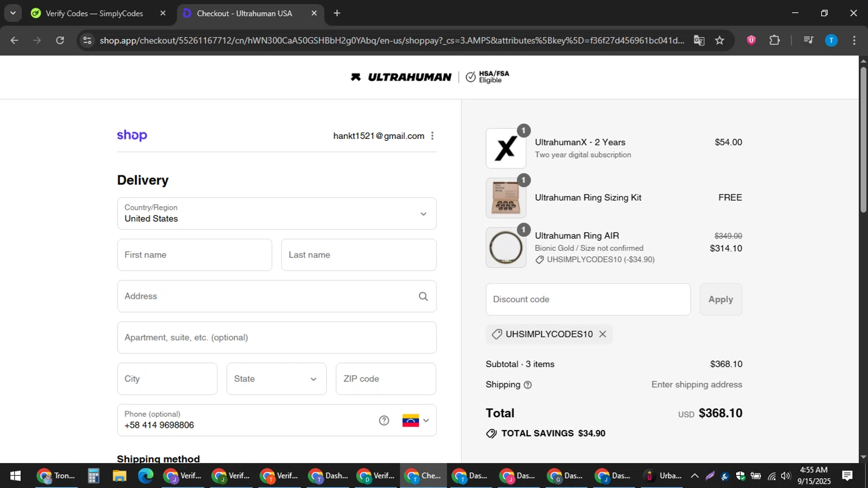
Task: Remove the UHSIMPLYCODES10 discount code
Action: (602, 334)
